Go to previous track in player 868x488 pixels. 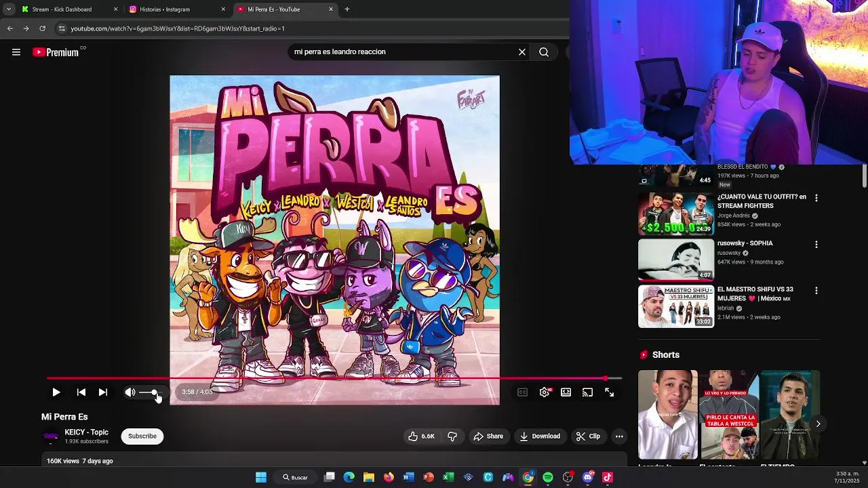[81, 392]
